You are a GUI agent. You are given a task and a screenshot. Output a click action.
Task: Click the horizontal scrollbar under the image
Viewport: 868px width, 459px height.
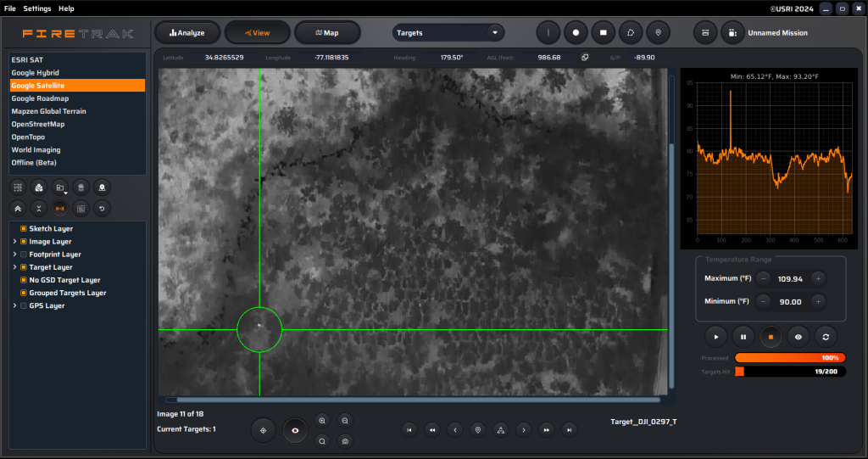tap(415, 400)
